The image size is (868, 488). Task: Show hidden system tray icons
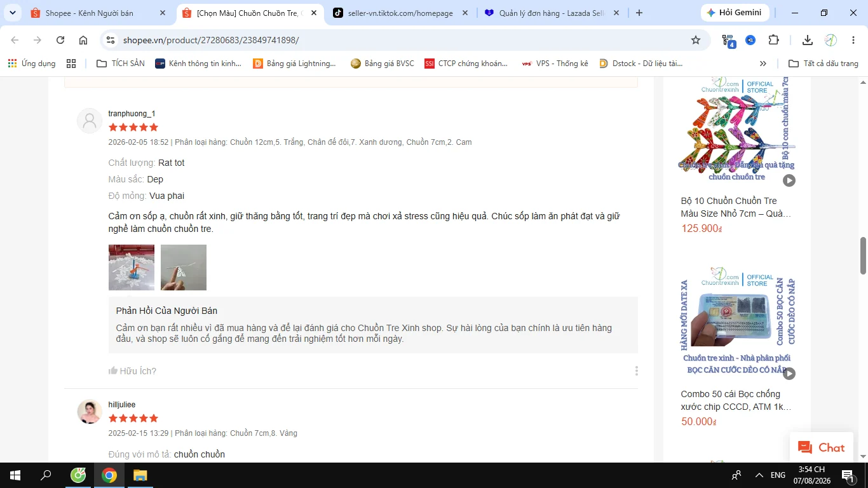pyautogui.click(x=759, y=475)
